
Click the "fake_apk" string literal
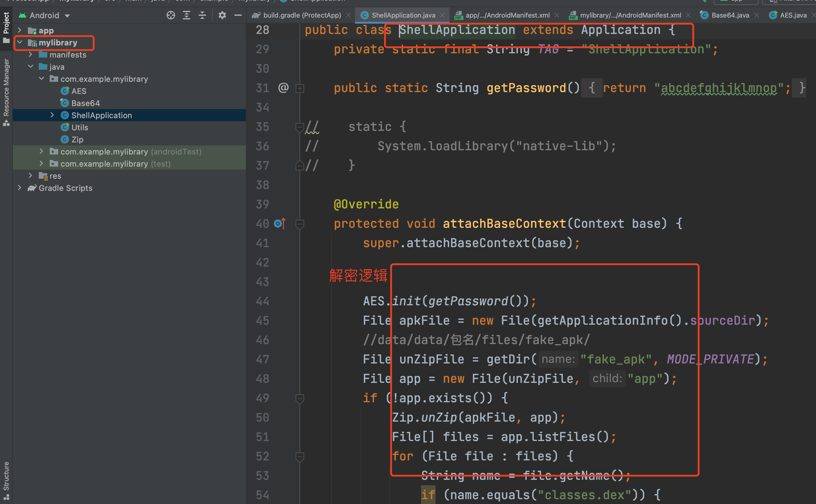[x=616, y=359]
